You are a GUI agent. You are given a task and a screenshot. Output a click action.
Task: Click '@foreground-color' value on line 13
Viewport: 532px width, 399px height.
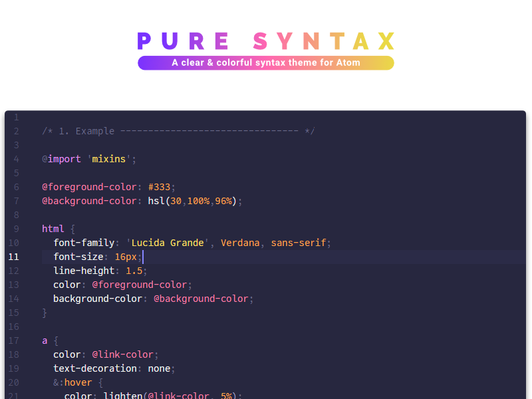[140, 285]
